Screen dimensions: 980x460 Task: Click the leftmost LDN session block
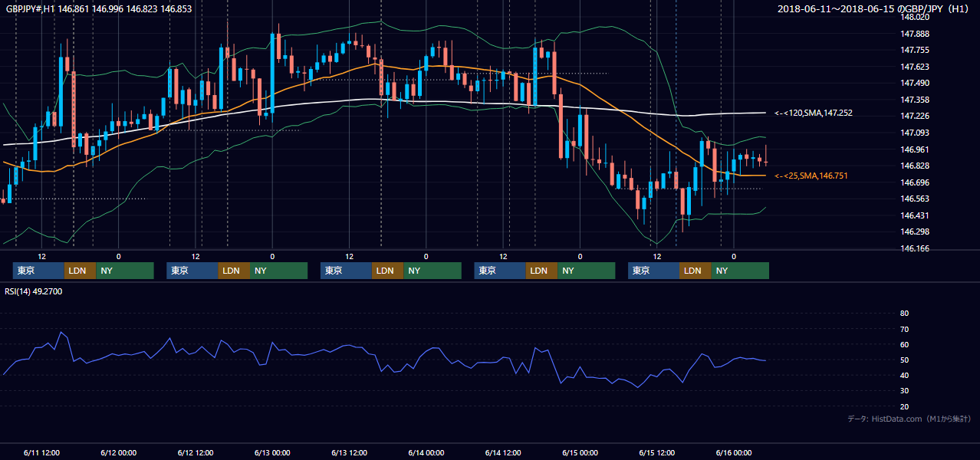81,271
